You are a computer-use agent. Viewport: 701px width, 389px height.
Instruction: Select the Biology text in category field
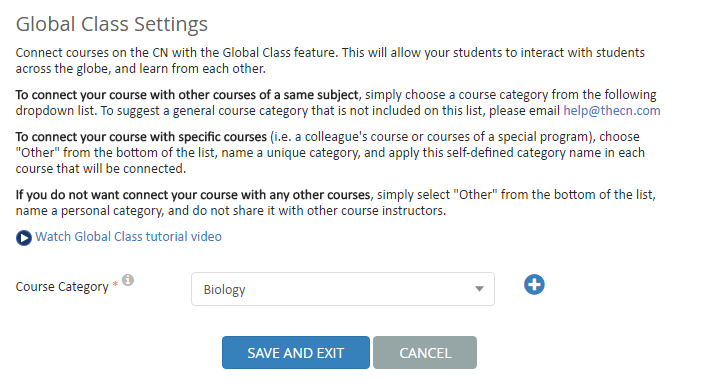pos(224,290)
